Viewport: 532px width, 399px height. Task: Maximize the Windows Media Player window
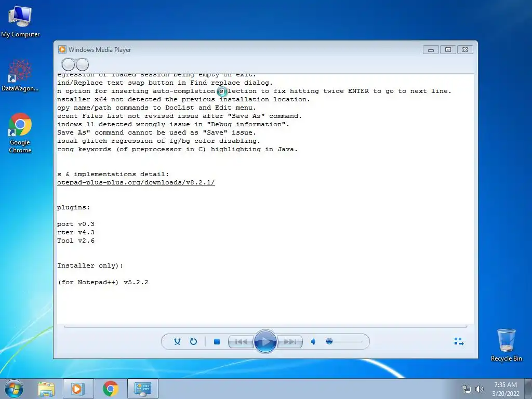coord(448,50)
